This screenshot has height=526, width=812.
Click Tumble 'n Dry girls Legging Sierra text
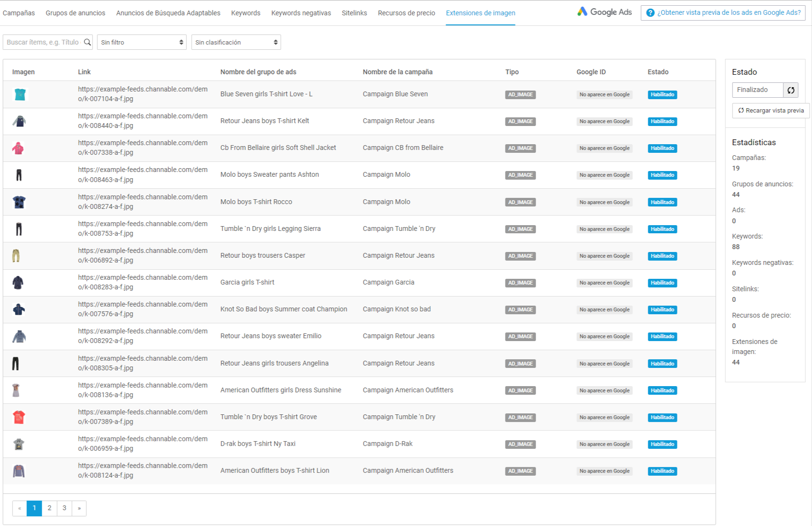(x=271, y=229)
